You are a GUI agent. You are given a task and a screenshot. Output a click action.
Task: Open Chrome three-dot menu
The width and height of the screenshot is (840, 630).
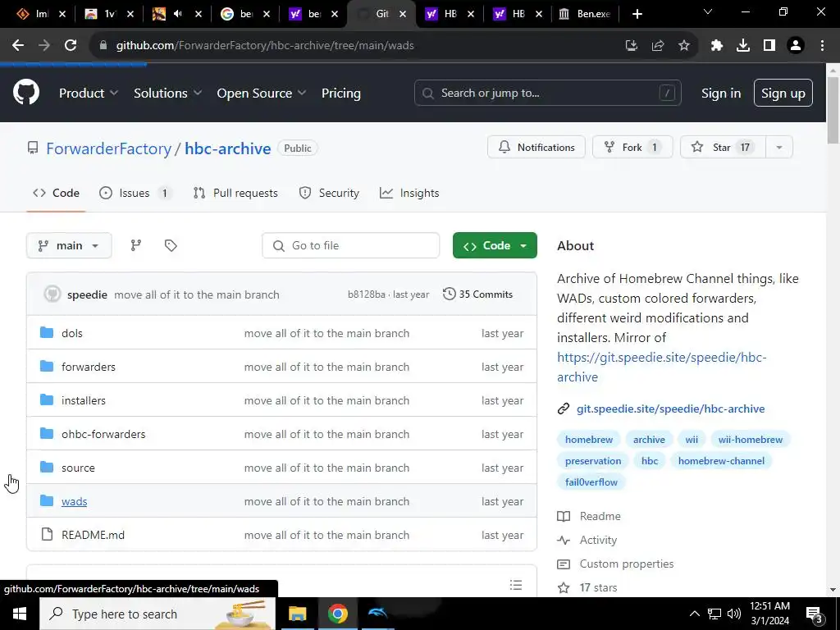(822, 46)
